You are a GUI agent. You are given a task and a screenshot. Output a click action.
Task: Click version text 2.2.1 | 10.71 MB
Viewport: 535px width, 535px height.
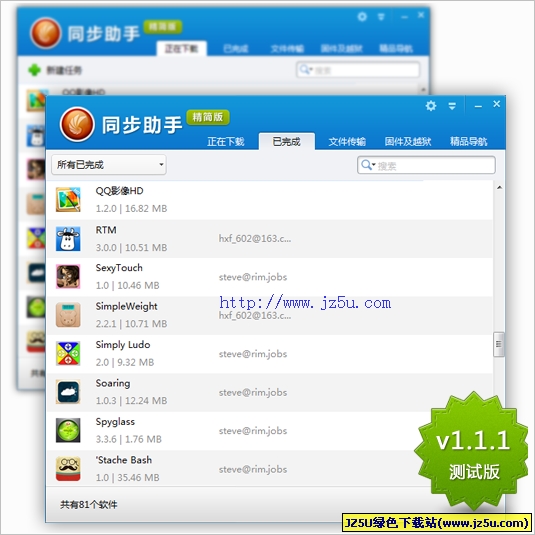[x=131, y=324]
